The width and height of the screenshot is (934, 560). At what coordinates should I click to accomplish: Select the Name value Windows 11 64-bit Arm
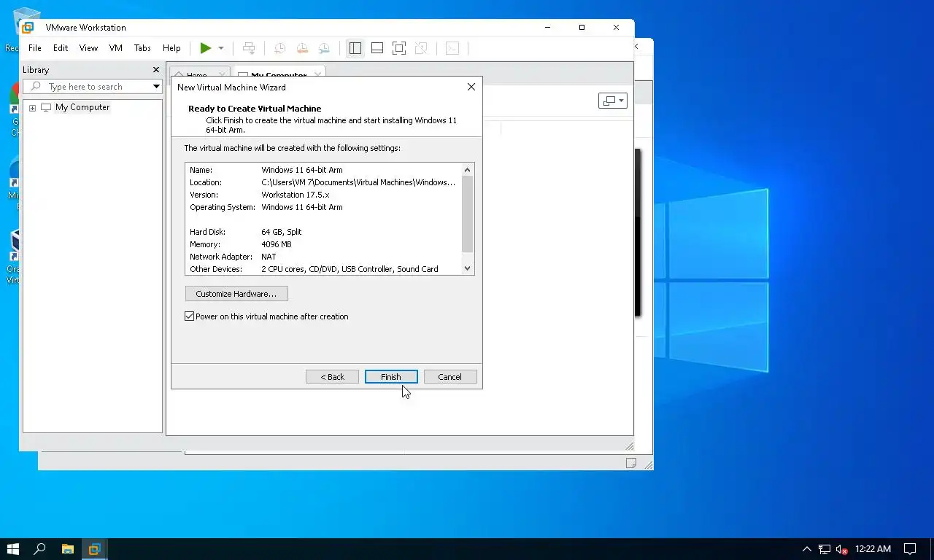[x=302, y=170]
